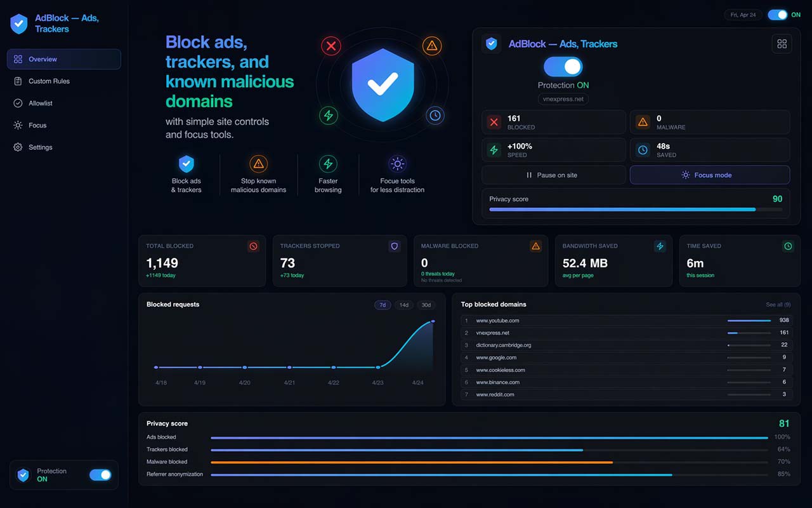The width and height of the screenshot is (812, 508).
Task: Click the Total Blocked red icon
Action: (254, 246)
